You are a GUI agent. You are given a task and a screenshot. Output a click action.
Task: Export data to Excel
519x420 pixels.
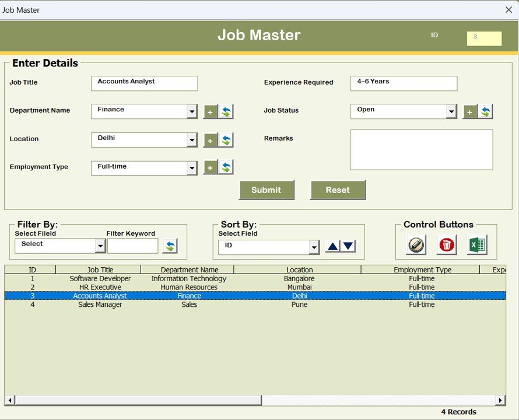478,246
